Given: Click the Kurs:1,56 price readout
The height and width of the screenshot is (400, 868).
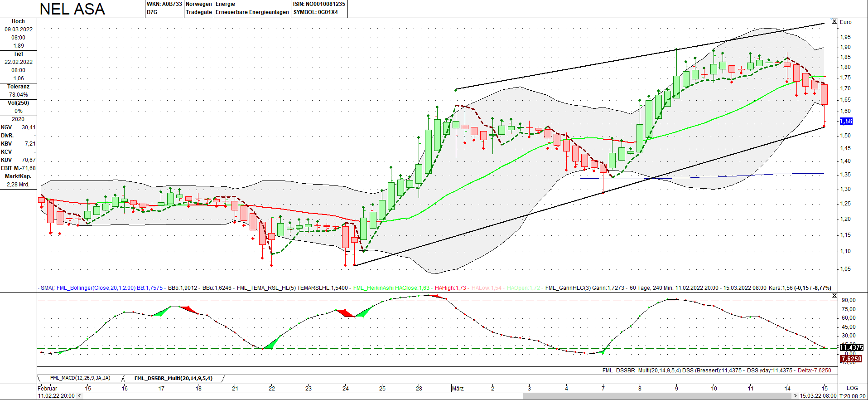Looking at the screenshot, I should click(x=781, y=288).
